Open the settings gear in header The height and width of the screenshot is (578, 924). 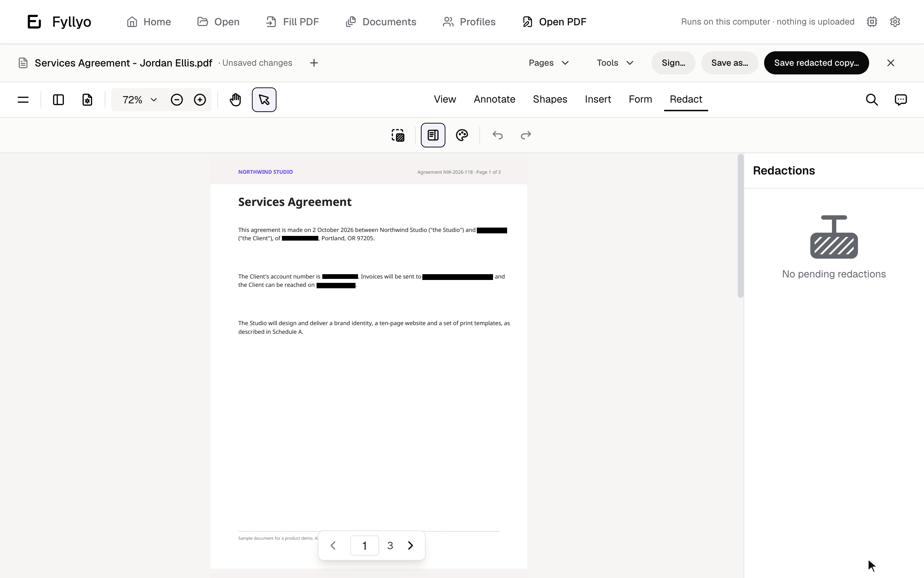[x=895, y=22]
